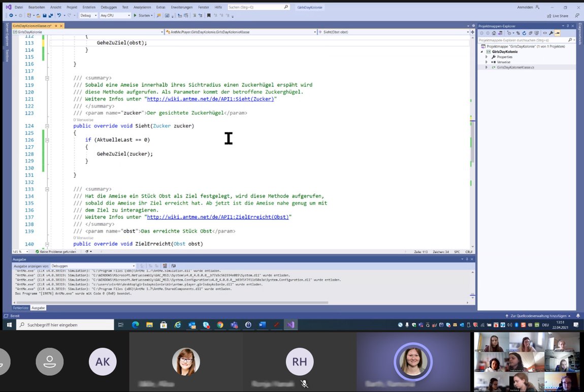Image resolution: width=584 pixels, height=392 pixels.
Task: Click the navigate backward toolbar icon
Action: click(x=11, y=16)
